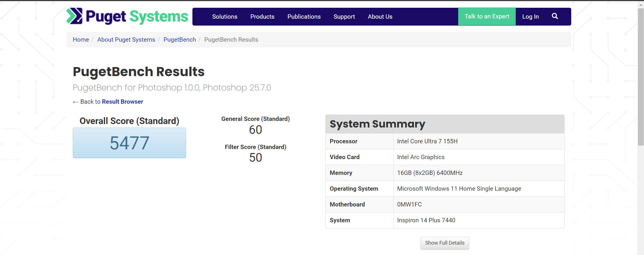The image size is (644, 255).
Task: Open the Products menu
Action: (x=262, y=17)
